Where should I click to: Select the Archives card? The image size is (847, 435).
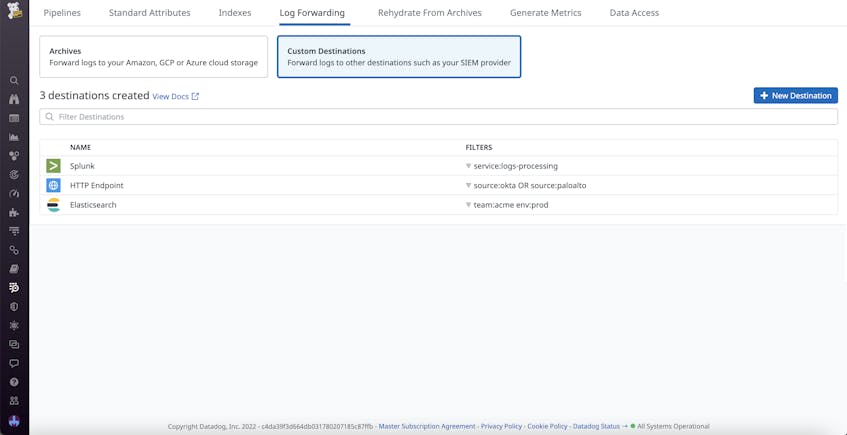[153, 57]
